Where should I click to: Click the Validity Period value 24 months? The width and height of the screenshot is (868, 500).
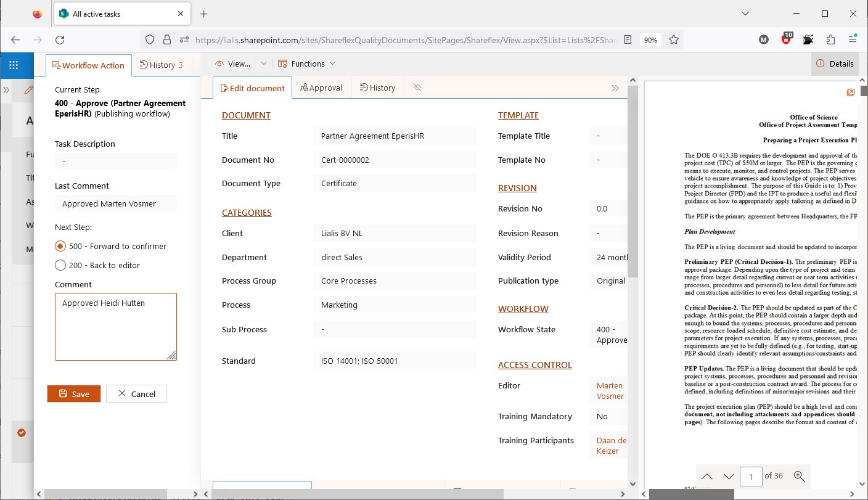(608, 257)
